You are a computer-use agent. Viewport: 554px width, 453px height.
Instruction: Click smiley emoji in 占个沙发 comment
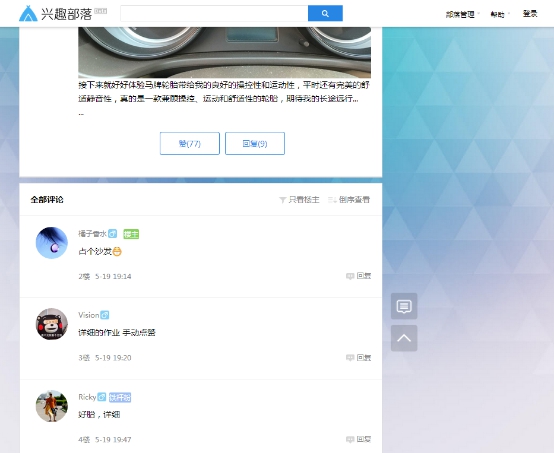click(117, 251)
